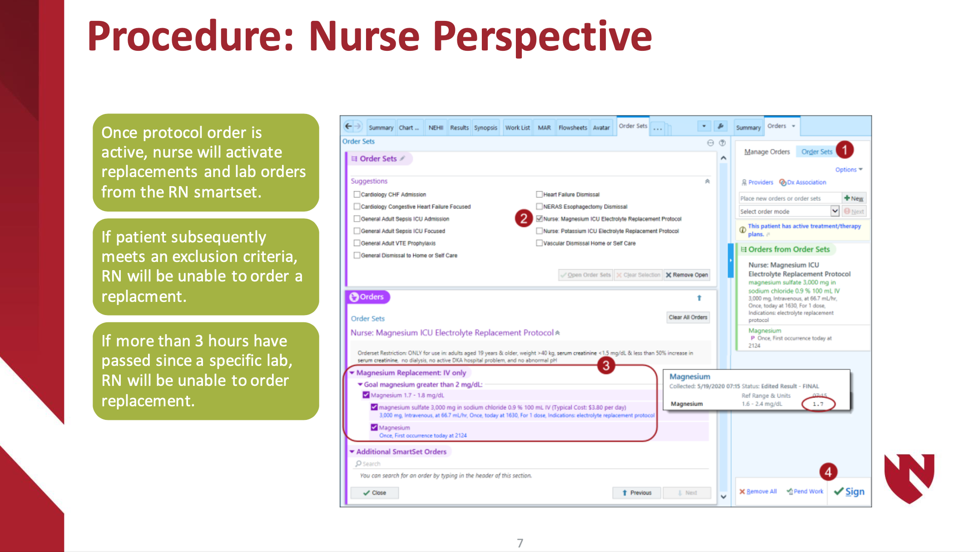Collapse Magnesium Replacement: IV only section

point(352,373)
